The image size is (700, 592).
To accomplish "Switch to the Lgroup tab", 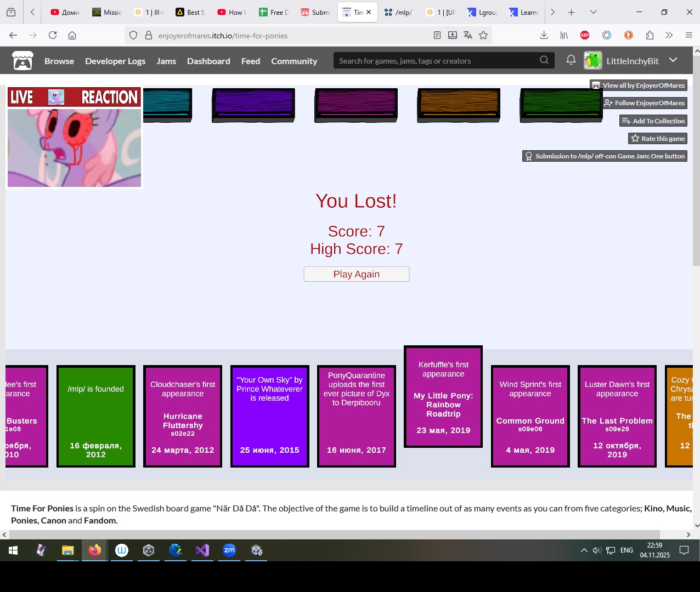I will tap(482, 12).
